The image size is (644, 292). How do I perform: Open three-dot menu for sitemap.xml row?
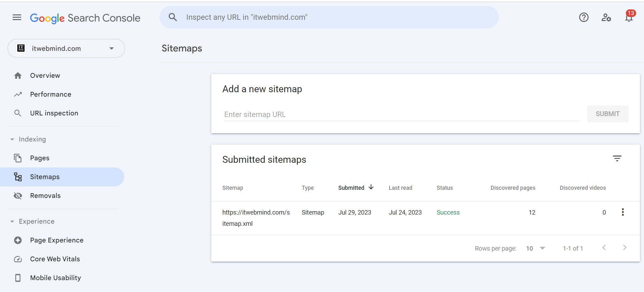[623, 212]
